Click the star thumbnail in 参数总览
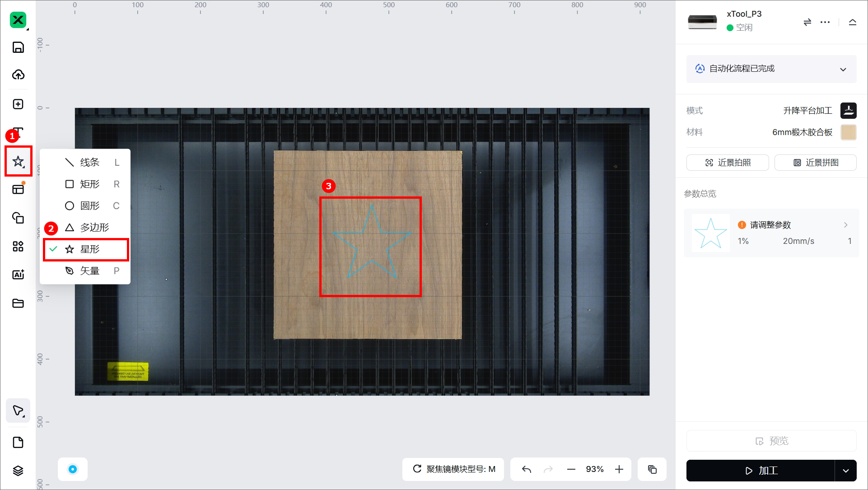Screen dimensions: 868x490 [x=710, y=233]
